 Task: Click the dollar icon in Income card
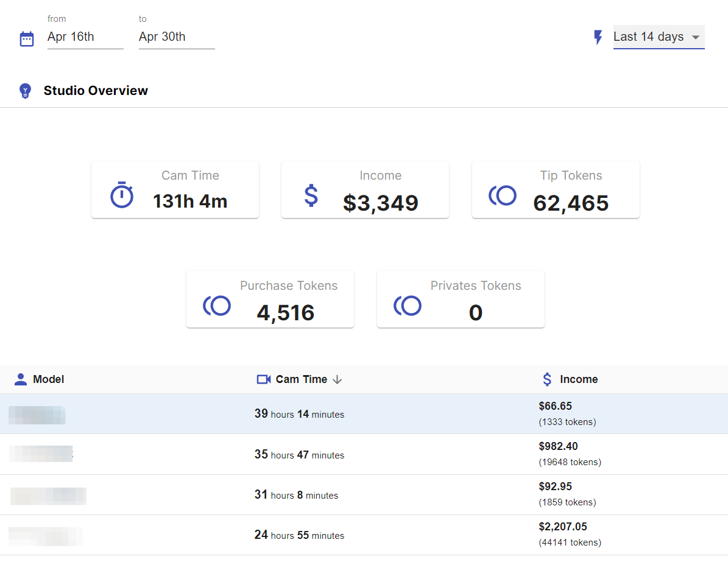[x=311, y=195]
